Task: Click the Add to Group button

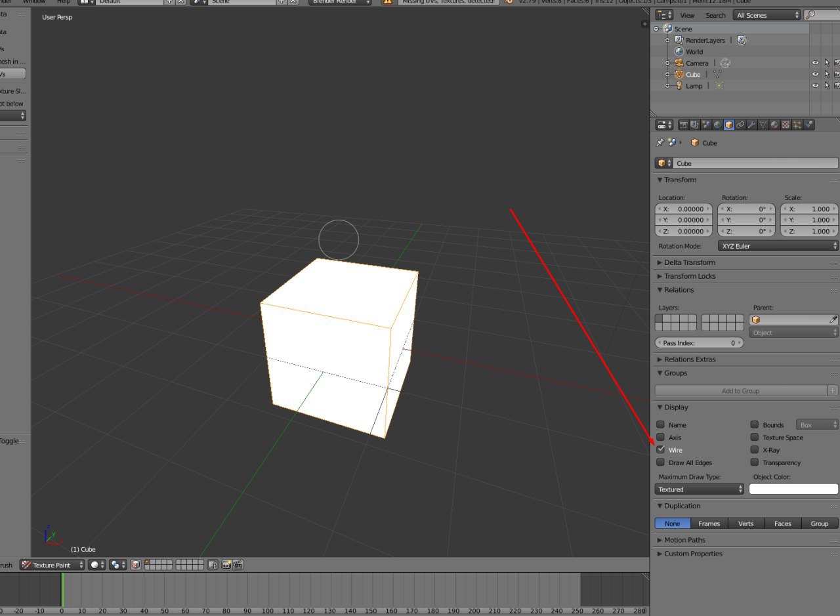Action: (x=740, y=390)
